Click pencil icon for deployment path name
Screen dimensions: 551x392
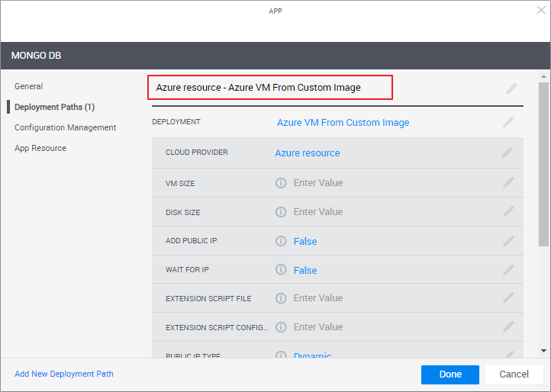(511, 88)
